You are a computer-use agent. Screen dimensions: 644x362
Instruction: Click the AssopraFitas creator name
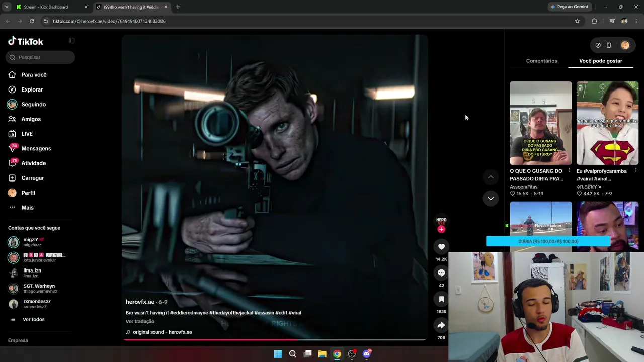[x=523, y=187]
